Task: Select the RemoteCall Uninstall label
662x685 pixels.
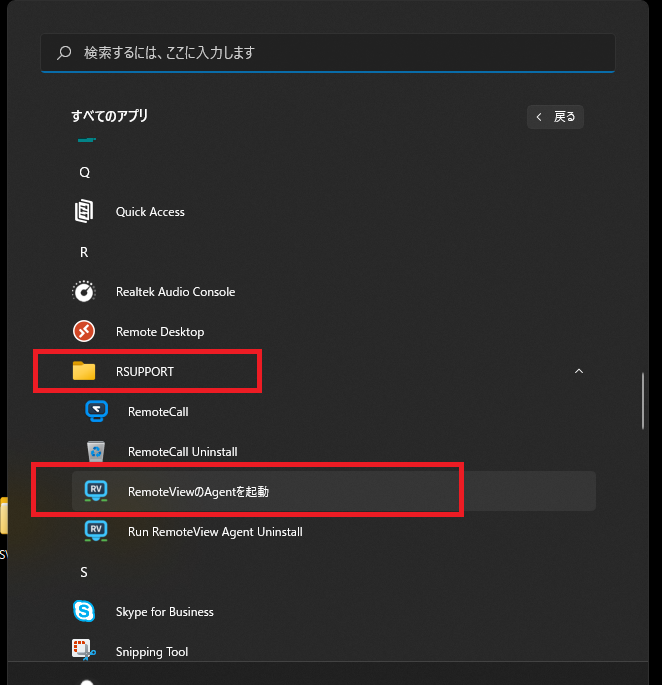Action: click(183, 452)
